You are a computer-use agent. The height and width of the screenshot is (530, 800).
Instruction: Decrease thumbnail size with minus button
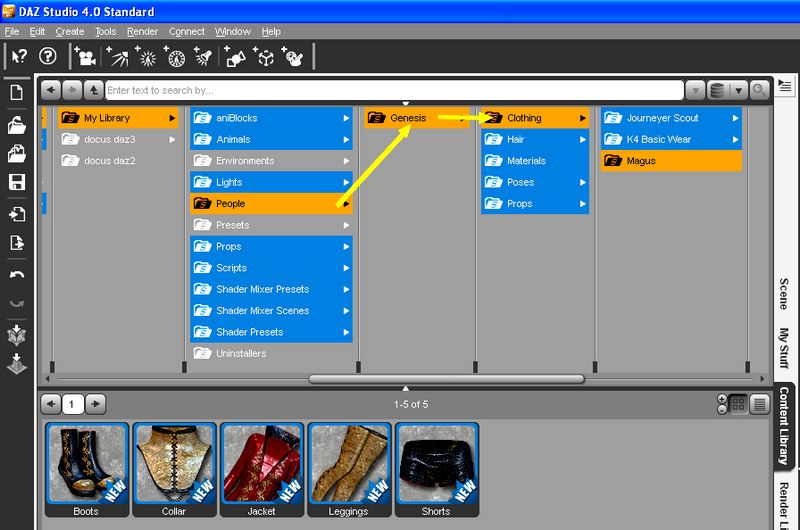click(722, 410)
